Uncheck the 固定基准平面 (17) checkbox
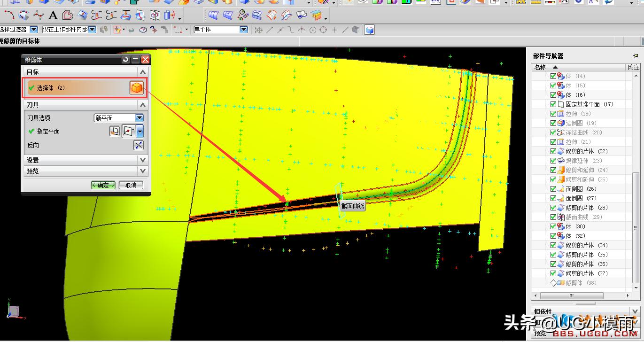Image resolution: width=644 pixels, height=342 pixels. [553, 104]
